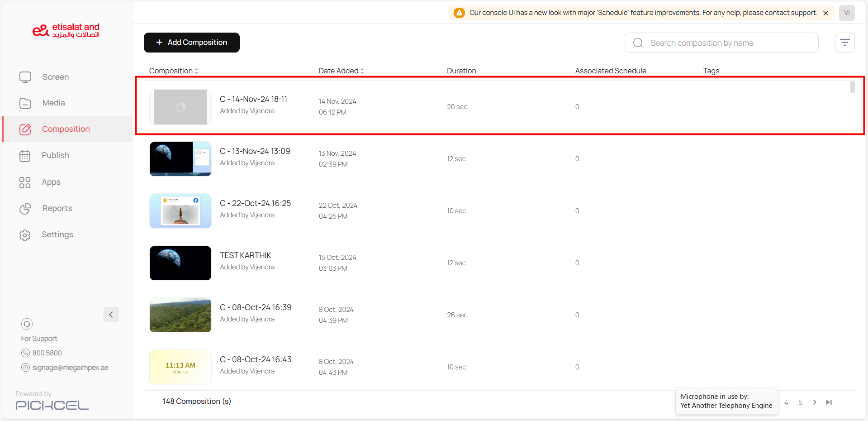
Task: Navigate to the Publish section
Action: coord(55,155)
